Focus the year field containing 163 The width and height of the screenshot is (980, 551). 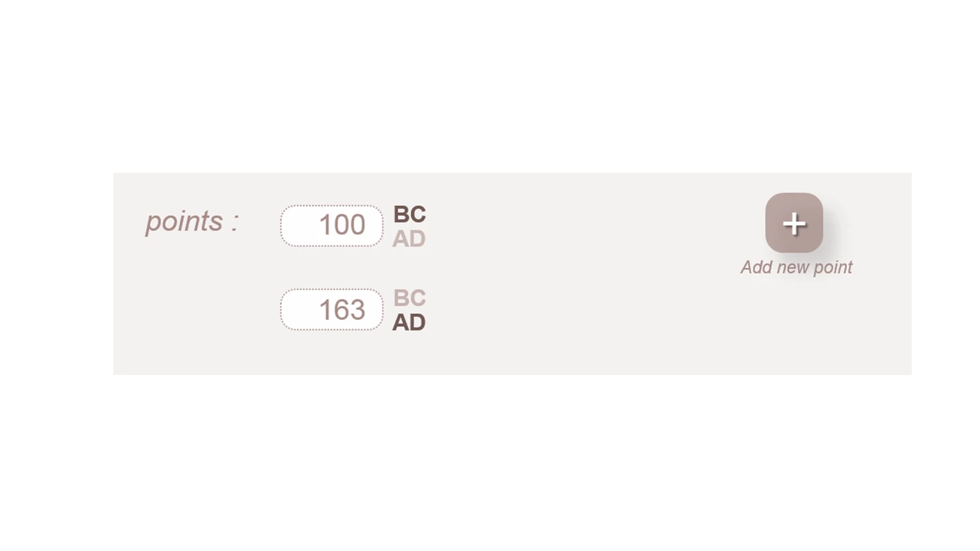pyautogui.click(x=332, y=310)
